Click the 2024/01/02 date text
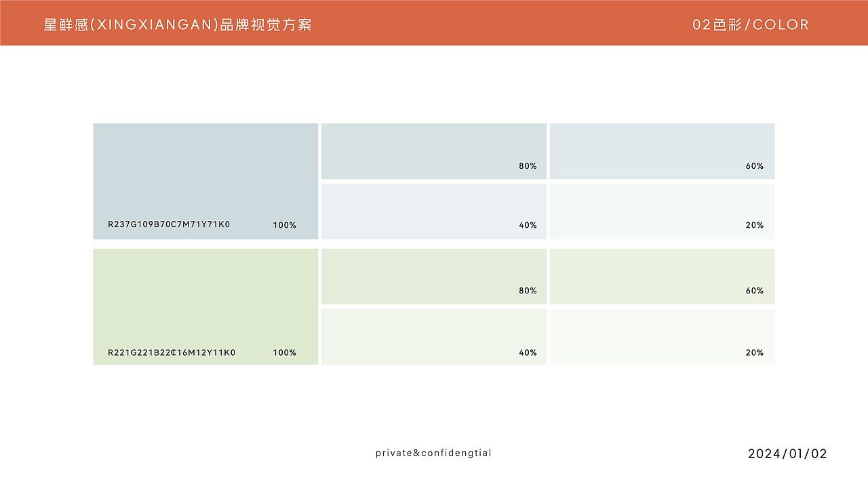 [x=787, y=453]
